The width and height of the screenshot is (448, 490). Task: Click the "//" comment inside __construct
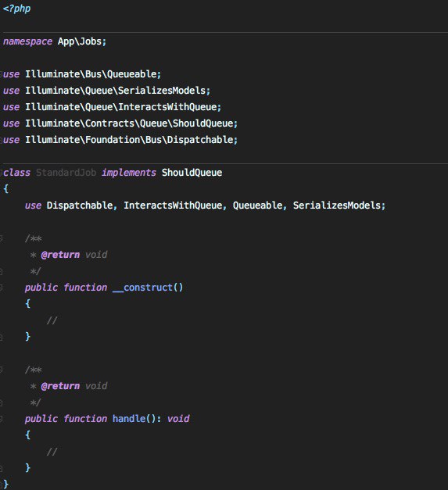[x=52, y=320]
